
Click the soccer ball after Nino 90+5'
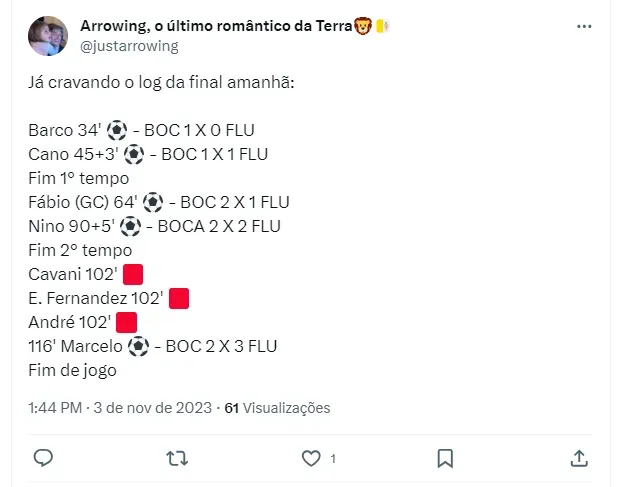pyautogui.click(x=132, y=226)
